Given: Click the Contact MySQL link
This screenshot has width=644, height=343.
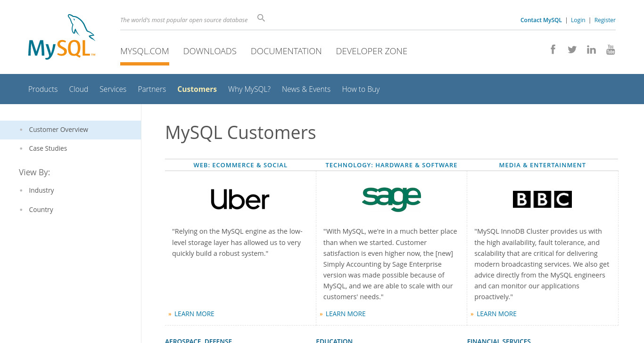Looking at the screenshot, I should point(541,20).
